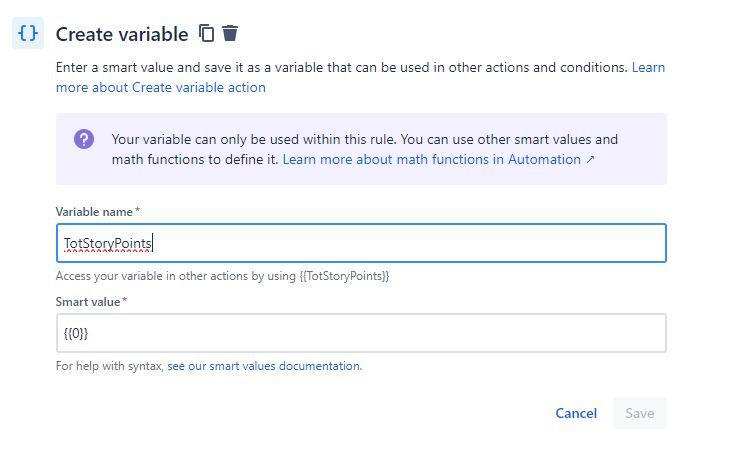This screenshot has width=754, height=471.
Task: Click the For help with syntax text
Action: coord(110,366)
